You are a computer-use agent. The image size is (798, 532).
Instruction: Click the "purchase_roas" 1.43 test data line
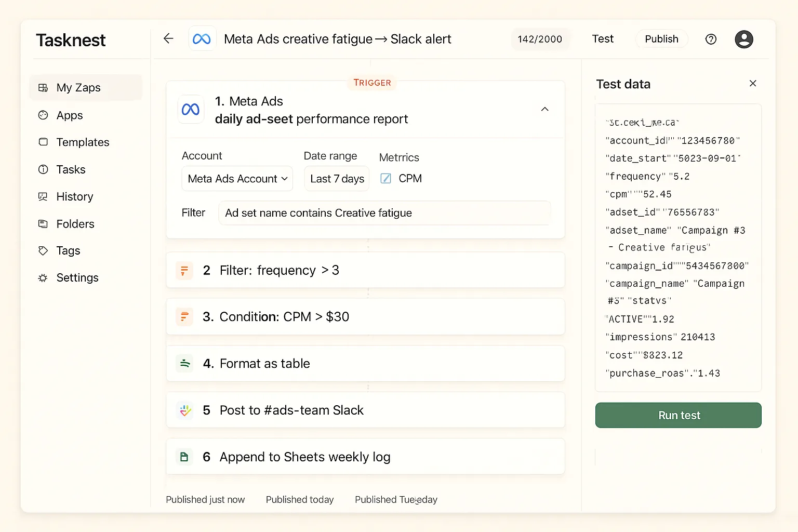pyautogui.click(x=663, y=374)
